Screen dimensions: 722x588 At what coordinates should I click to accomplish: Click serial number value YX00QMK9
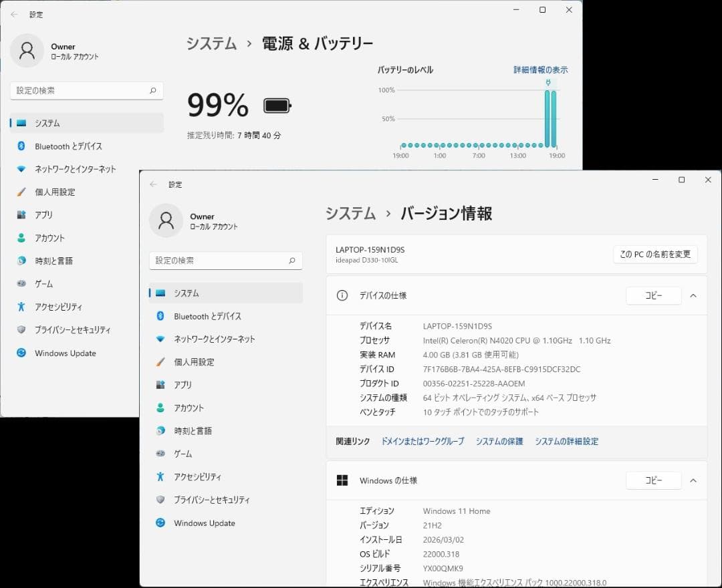(443, 568)
